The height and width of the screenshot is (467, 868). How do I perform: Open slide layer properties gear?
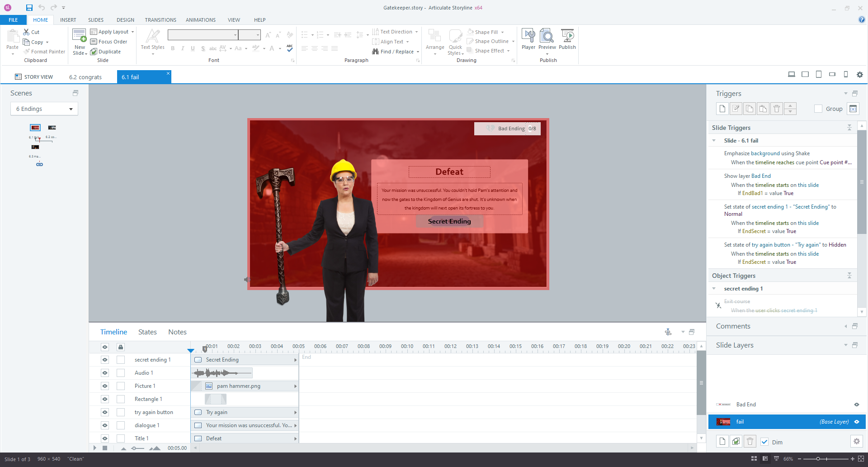click(x=856, y=441)
